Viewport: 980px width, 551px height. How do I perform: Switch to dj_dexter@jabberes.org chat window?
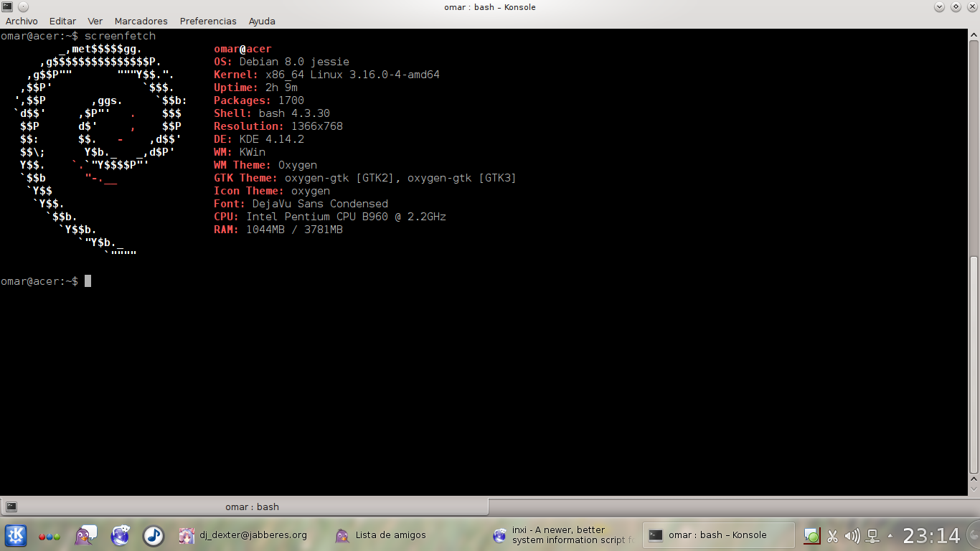point(244,535)
